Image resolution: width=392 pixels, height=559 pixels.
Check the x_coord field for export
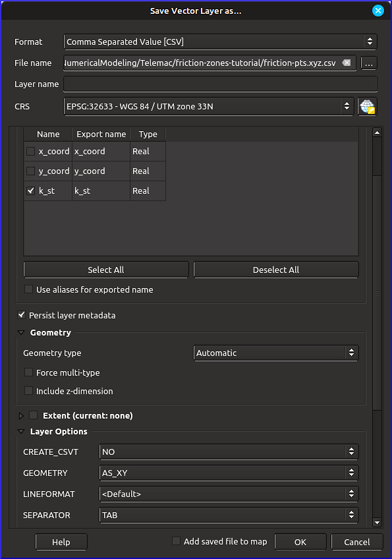[x=30, y=151]
